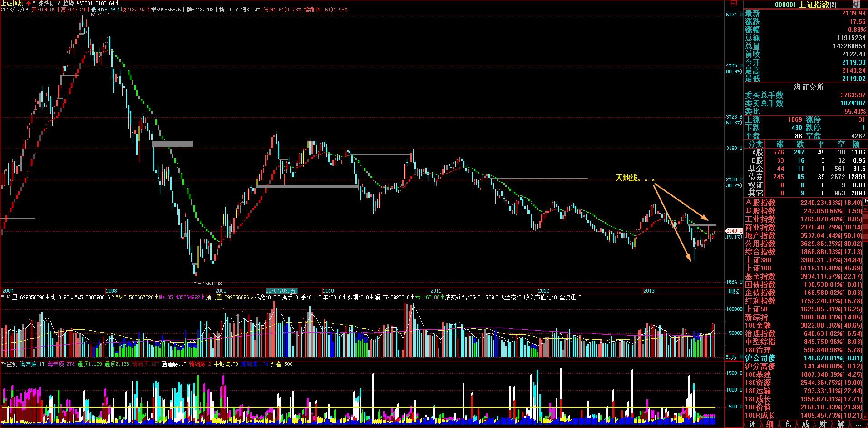Switch to the 细 tab
Image resolution: width=868 pixels, height=428 pixels.
coord(770,424)
